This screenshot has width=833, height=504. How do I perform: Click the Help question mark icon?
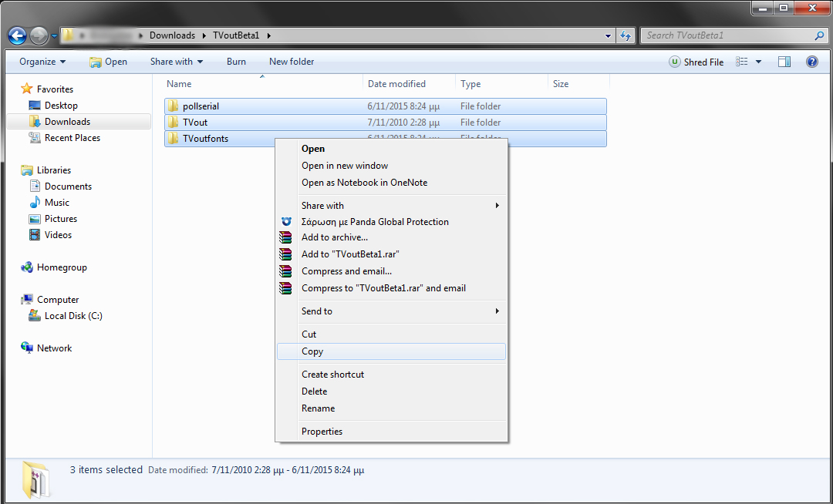click(811, 62)
